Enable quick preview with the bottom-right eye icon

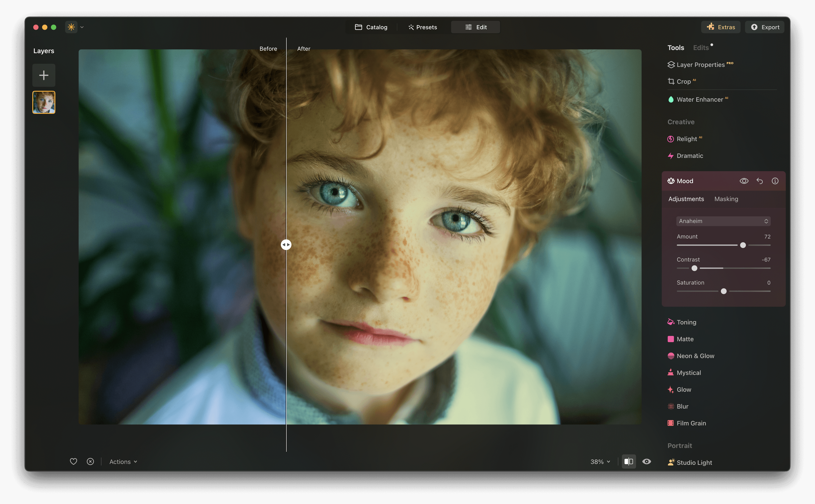[x=647, y=462]
